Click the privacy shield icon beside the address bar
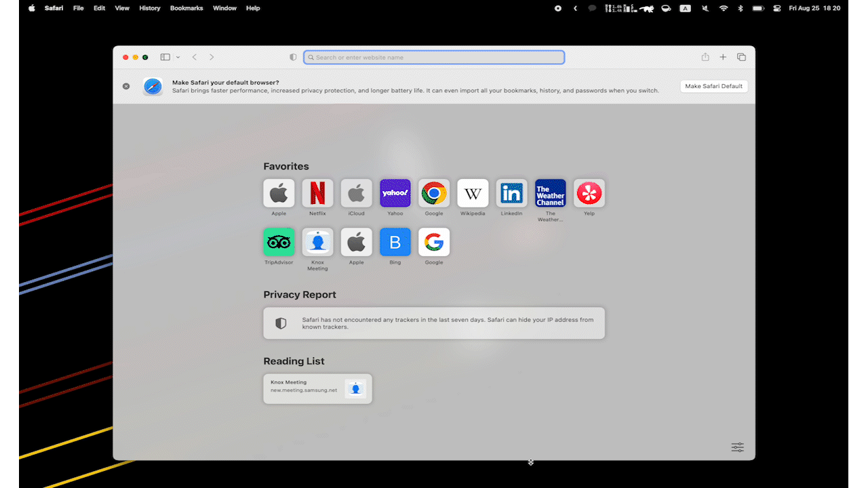 point(293,57)
